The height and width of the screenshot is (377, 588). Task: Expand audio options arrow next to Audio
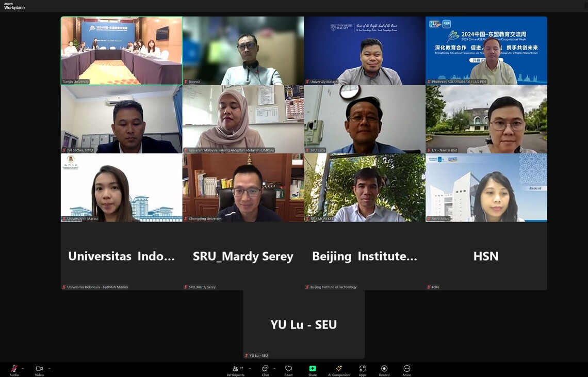(23, 368)
